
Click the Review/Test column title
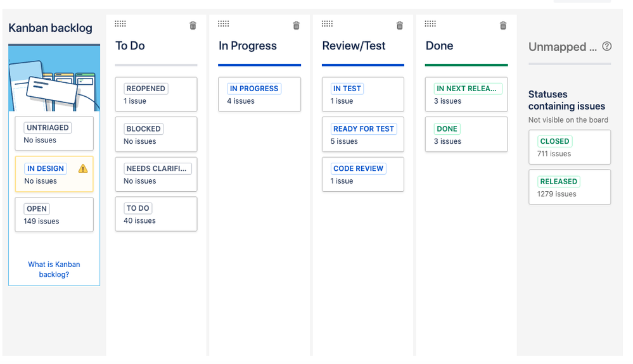pyautogui.click(x=354, y=46)
